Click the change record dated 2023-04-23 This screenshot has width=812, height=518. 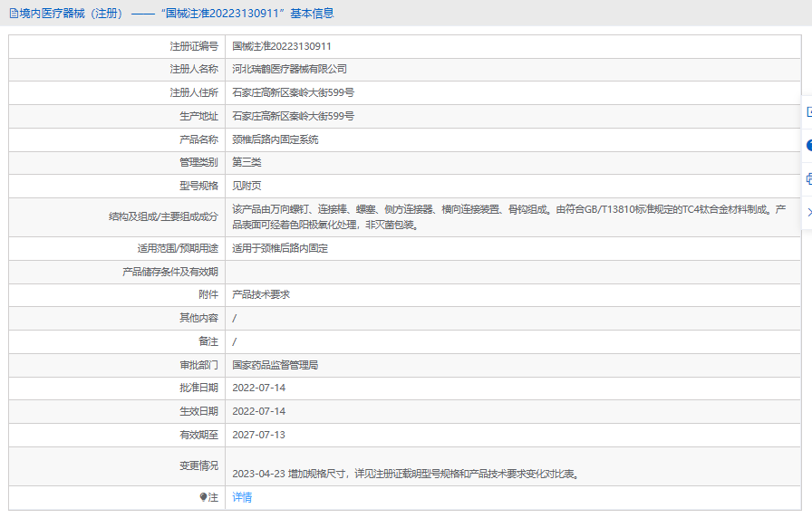pos(405,474)
